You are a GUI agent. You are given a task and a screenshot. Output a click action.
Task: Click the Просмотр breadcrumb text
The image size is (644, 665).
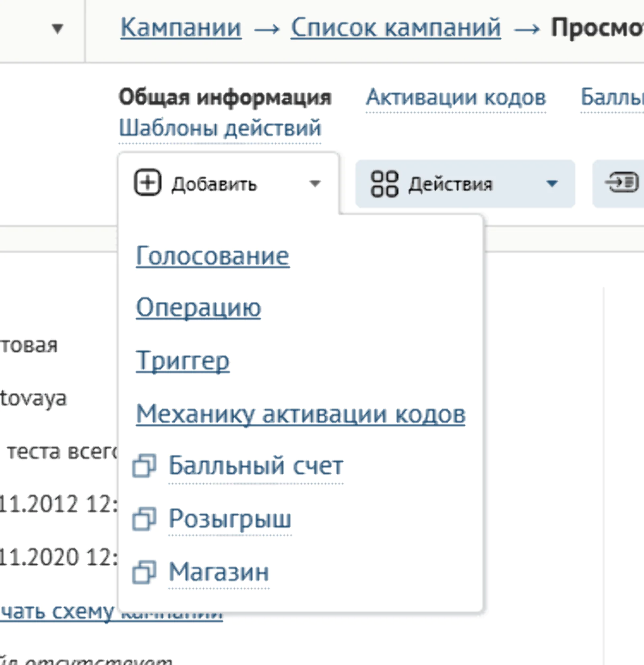tap(597, 28)
